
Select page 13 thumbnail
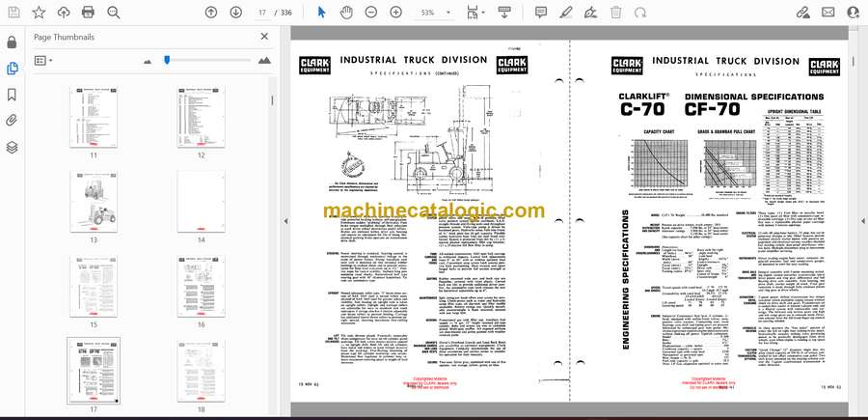94,201
